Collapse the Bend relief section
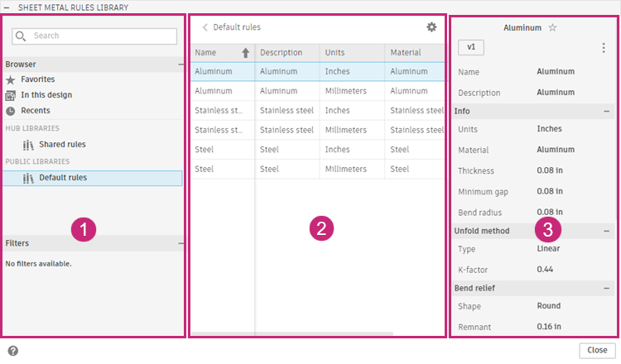Image resolution: width=621 pixels, height=364 pixels. [606, 289]
